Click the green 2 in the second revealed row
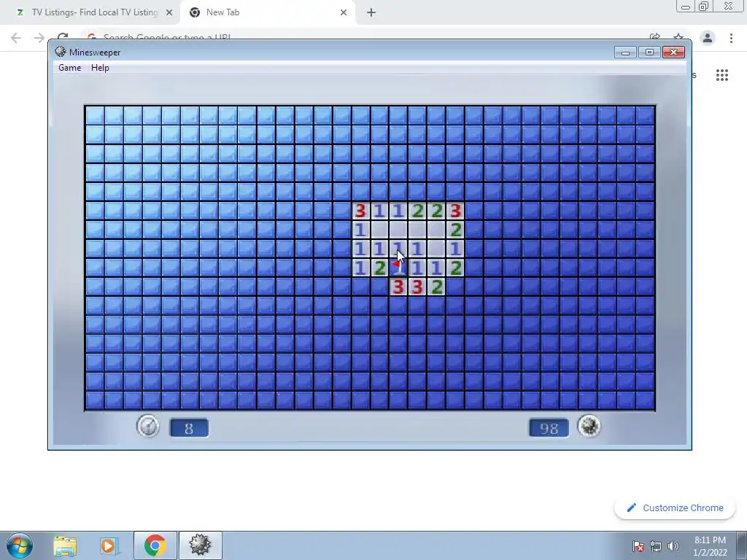Screen dimensions: 747x560 [x=455, y=230]
